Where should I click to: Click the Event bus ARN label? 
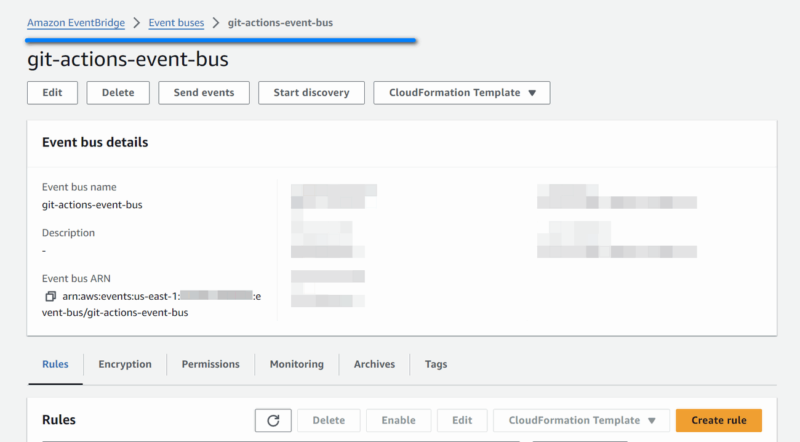(76, 279)
